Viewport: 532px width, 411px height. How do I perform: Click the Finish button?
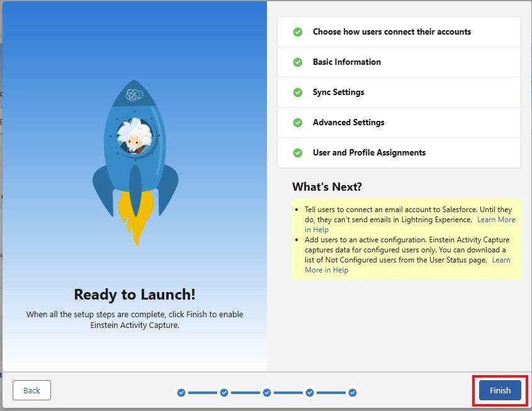tap(500, 390)
